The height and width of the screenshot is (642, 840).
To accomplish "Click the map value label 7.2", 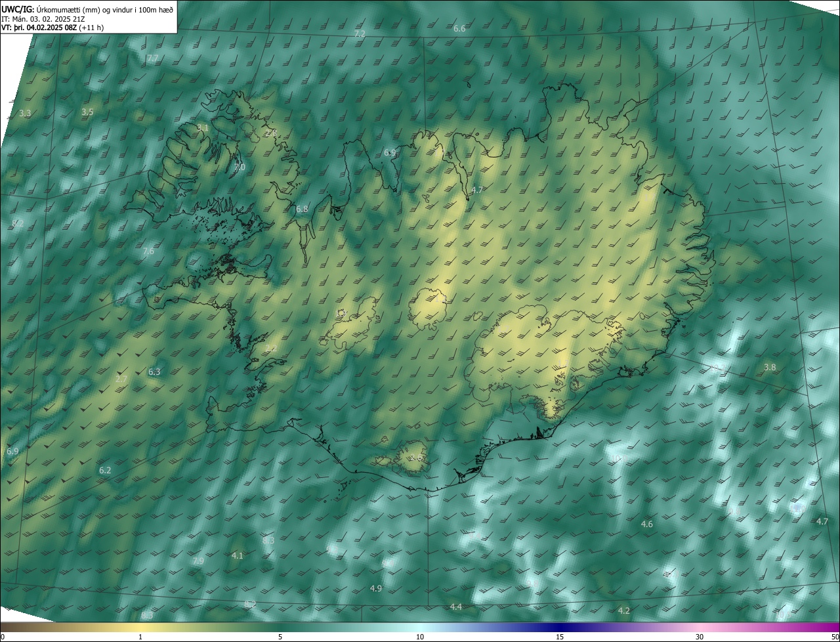I will point(360,33).
